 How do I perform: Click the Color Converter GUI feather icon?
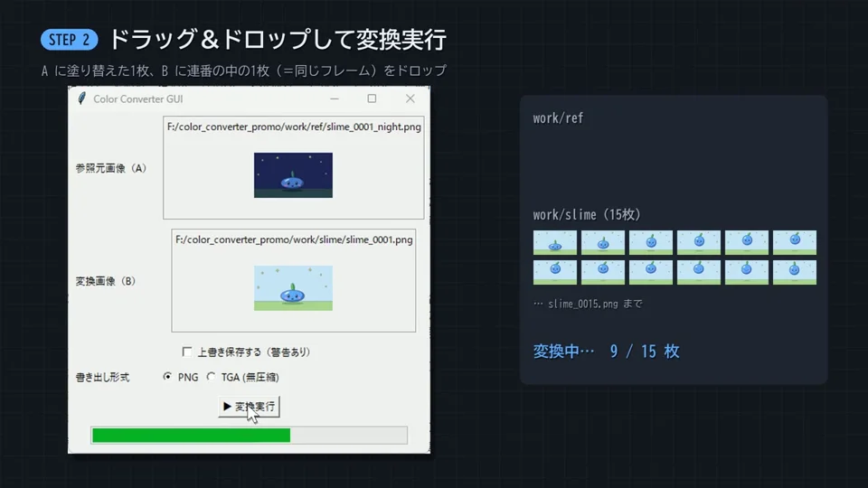tap(82, 99)
